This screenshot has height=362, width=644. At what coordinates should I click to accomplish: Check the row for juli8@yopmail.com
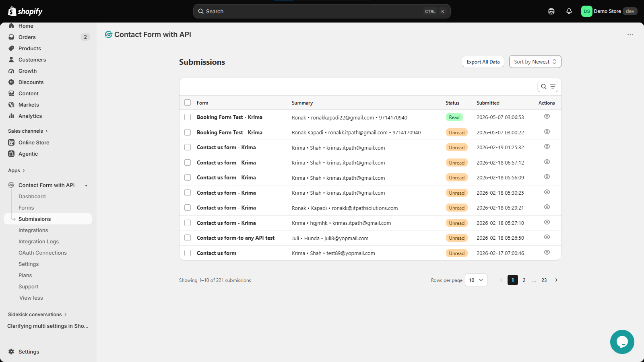click(188, 238)
